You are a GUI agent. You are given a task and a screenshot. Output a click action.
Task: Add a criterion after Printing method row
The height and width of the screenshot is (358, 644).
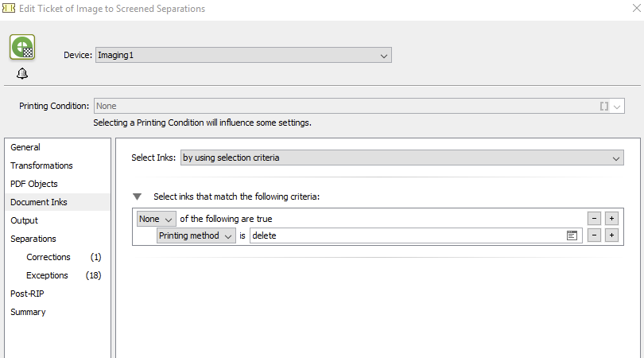(611, 235)
